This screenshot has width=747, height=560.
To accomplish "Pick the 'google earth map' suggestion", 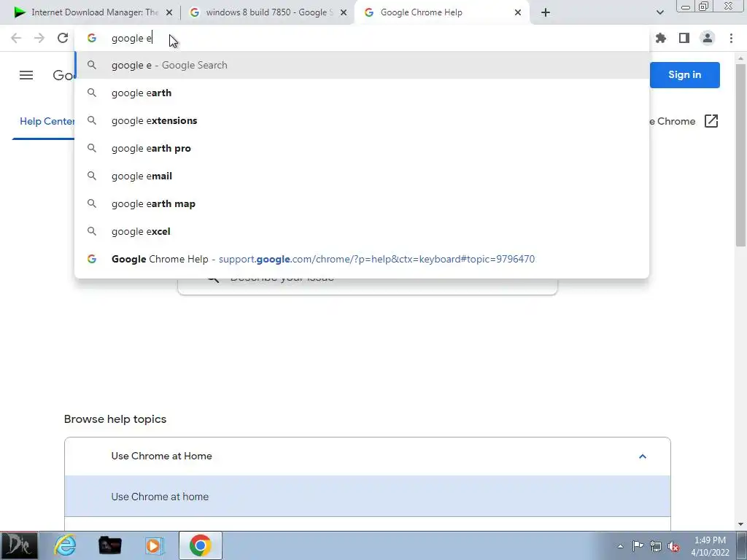I will tap(362, 203).
